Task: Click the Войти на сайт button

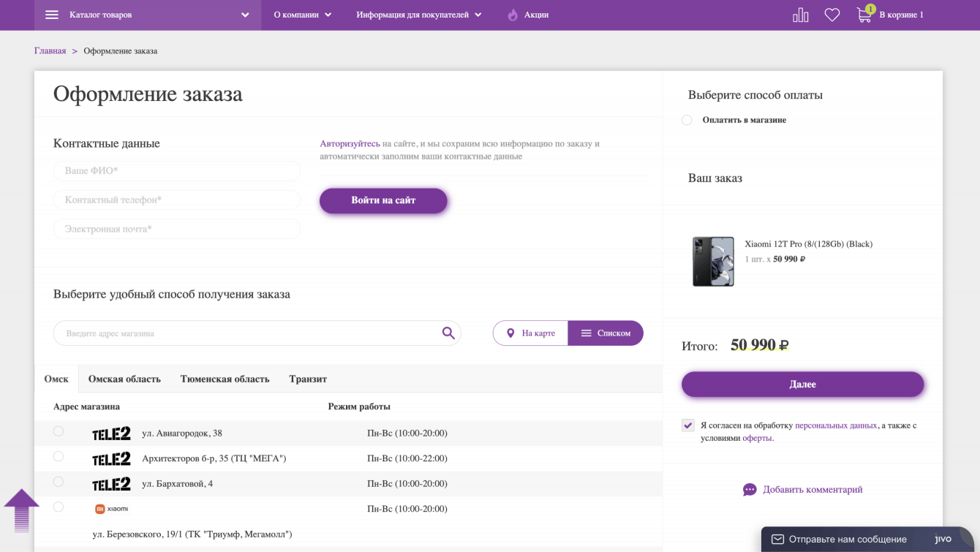Action: coord(383,201)
